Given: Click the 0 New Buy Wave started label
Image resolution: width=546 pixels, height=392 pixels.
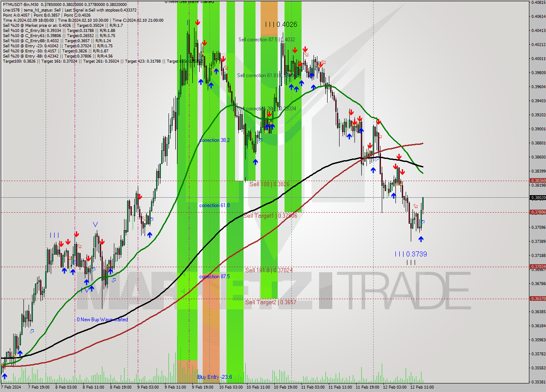Looking at the screenshot, I should point(102,320).
